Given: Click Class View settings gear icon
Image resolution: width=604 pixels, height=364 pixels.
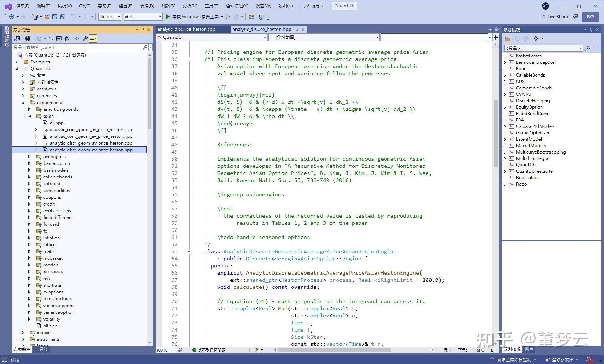Looking at the screenshot, I should click(537, 38).
